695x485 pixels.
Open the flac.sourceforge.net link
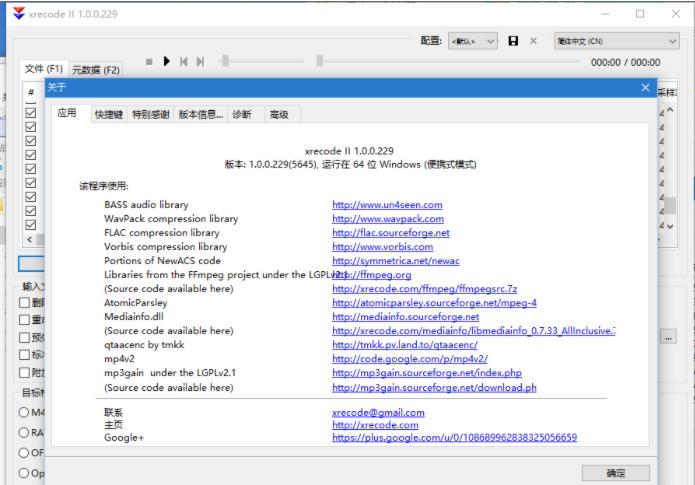tap(390, 233)
